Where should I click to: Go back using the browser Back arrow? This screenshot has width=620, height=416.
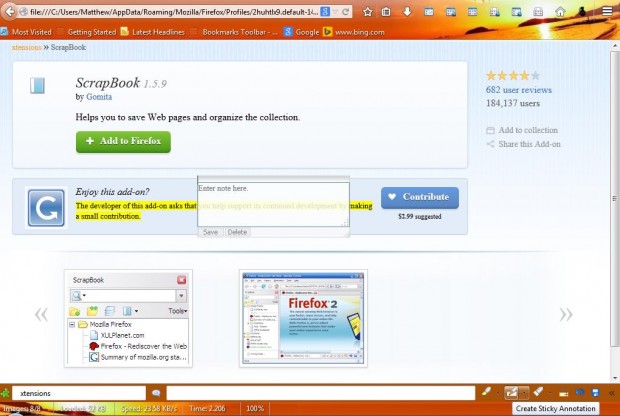pyautogui.click(x=9, y=11)
